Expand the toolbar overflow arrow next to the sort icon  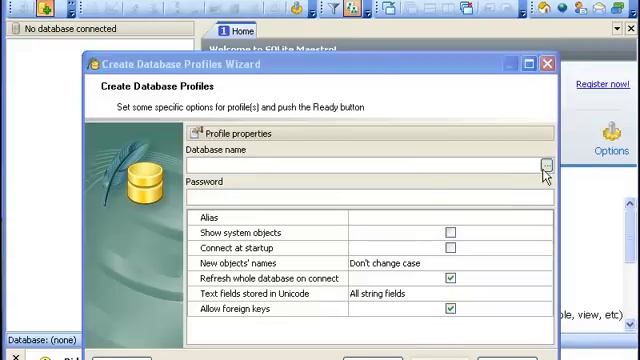click(x=367, y=9)
